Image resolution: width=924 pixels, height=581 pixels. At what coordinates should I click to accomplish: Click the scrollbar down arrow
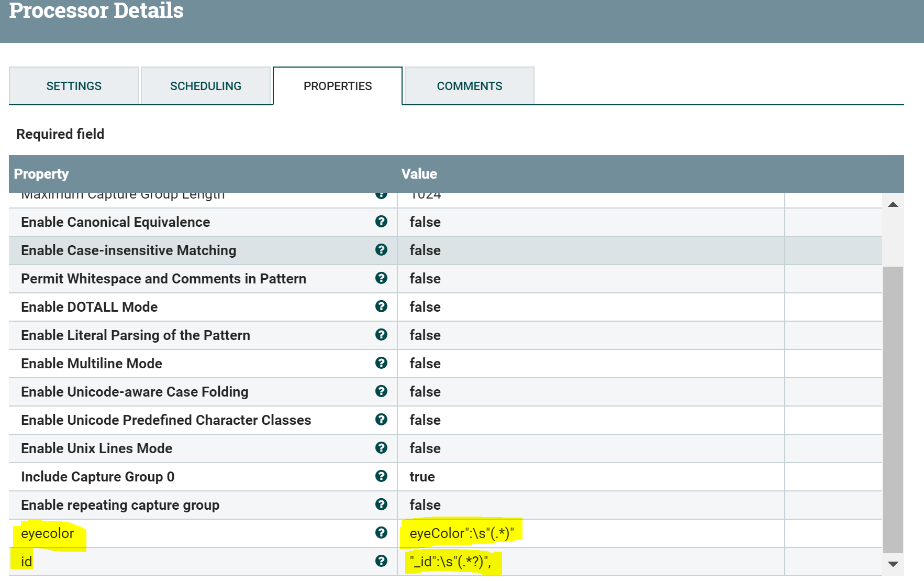[894, 565]
